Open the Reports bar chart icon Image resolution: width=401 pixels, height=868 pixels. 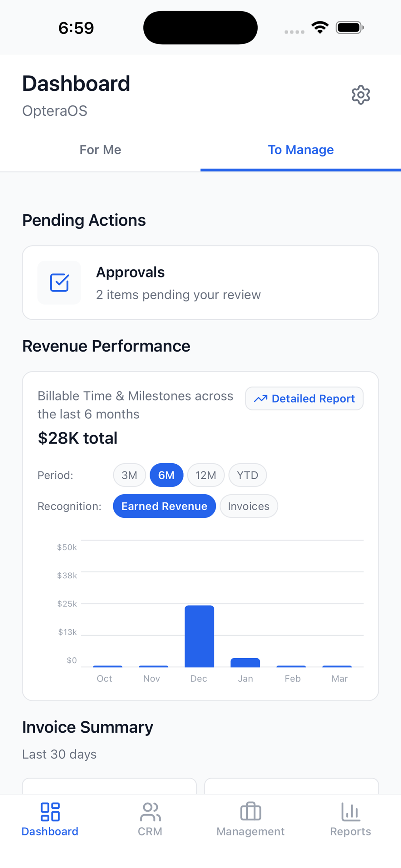tap(350, 812)
